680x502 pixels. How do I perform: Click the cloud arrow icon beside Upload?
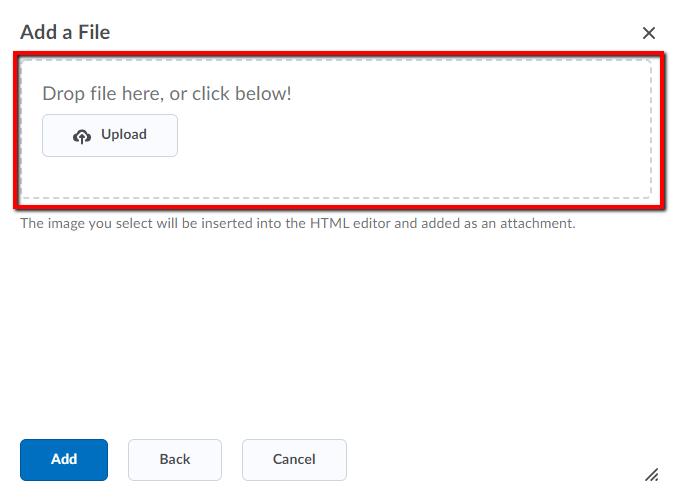point(82,137)
